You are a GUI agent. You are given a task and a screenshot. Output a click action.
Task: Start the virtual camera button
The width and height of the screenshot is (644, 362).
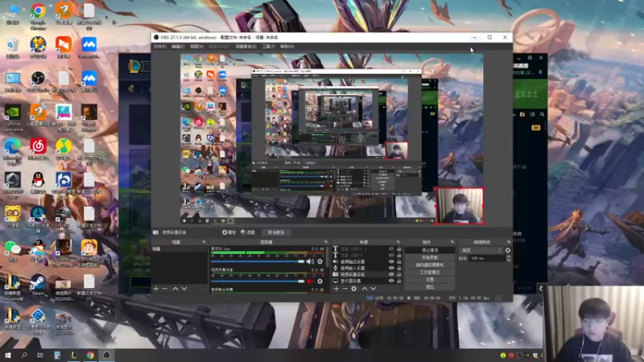pos(430,265)
